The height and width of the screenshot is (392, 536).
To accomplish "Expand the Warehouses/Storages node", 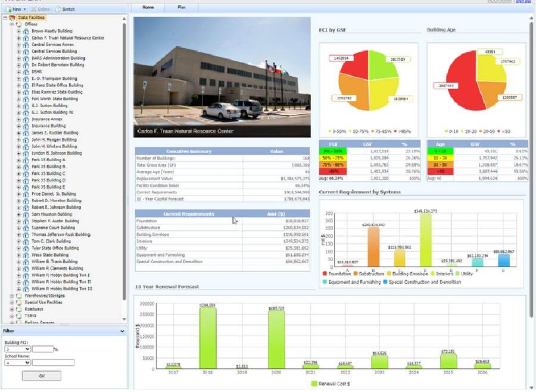I will pyautogui.click(x=12, y=296).
